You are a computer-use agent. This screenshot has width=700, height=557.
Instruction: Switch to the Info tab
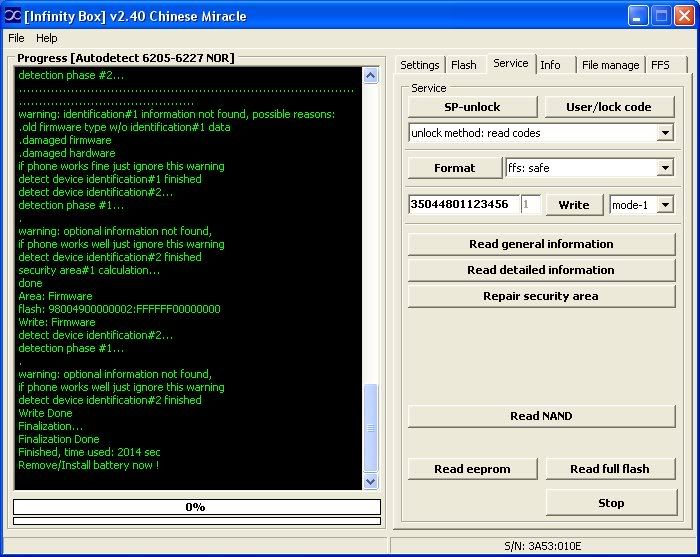point(550,65)
